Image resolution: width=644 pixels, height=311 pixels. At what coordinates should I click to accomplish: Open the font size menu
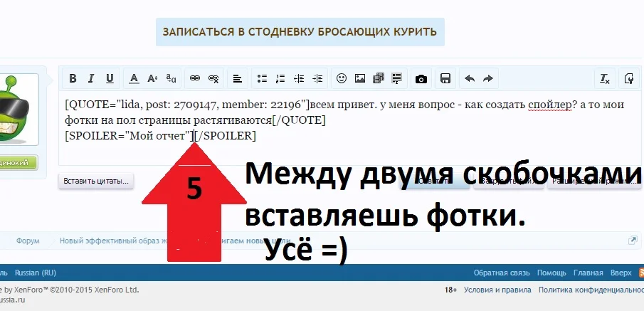click(x=152, y=78)
